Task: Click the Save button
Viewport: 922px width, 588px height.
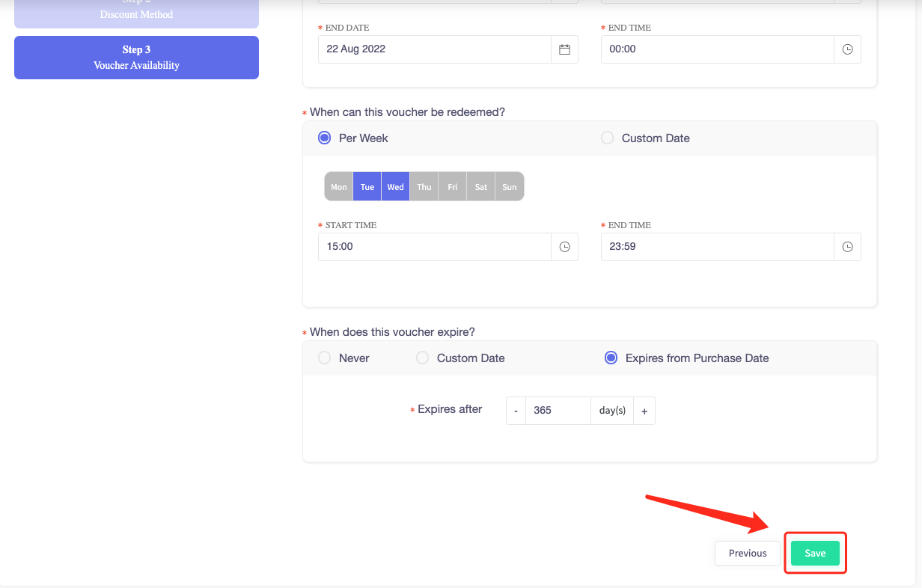Action: click(815, 553)
